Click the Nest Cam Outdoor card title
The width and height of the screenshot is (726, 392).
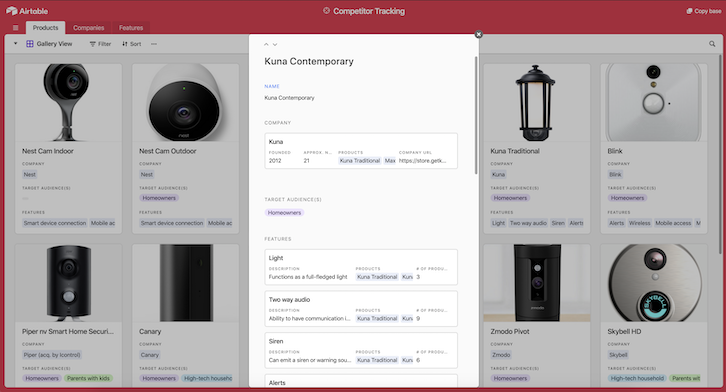[168, 151]
